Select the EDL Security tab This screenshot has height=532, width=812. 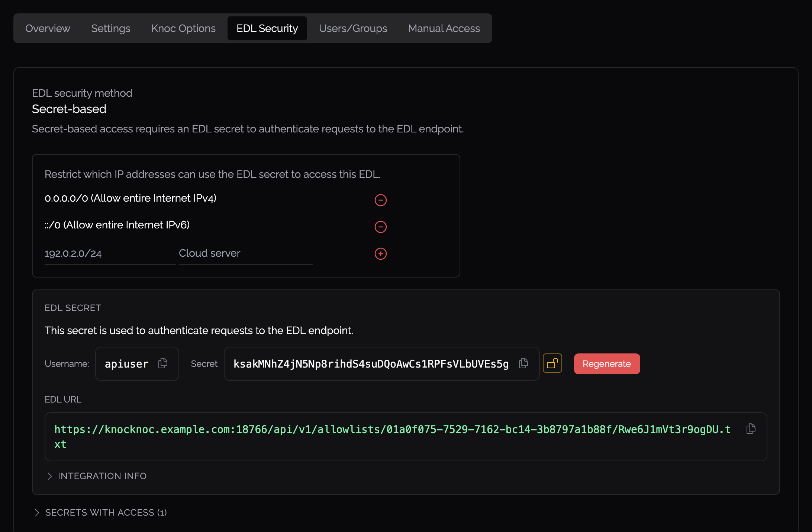pyautogui.click(x=267, y=28)
